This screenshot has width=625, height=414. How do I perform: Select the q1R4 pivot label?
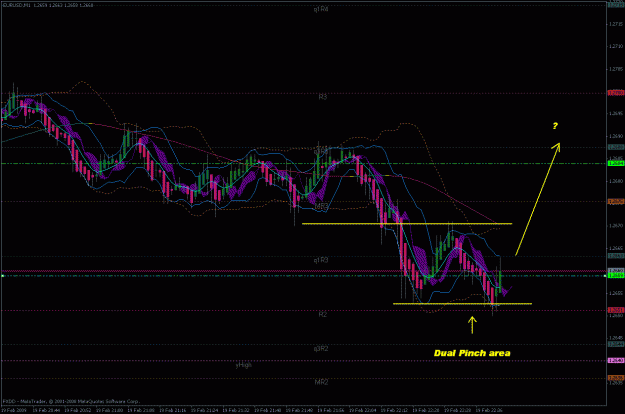(321, 9)
